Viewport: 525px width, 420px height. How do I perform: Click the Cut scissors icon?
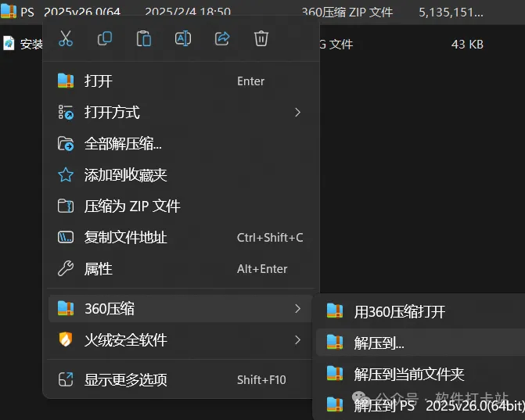[x=66, y=38]
